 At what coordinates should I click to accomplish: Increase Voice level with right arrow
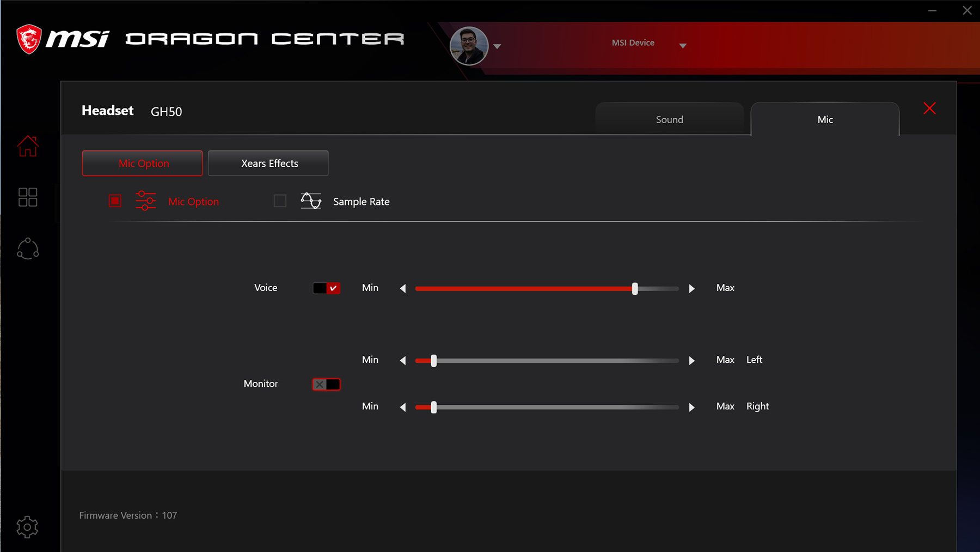click(x=691, y=288)
